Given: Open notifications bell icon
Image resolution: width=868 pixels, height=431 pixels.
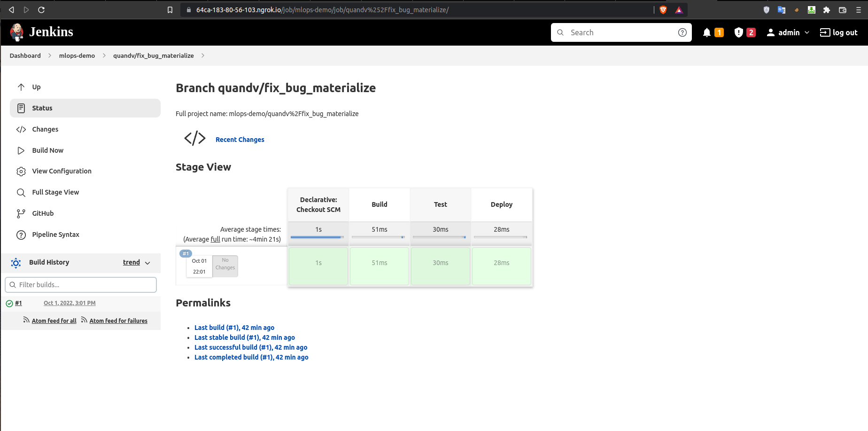Looking at the screenshot, I should click(x=707, y=32).
